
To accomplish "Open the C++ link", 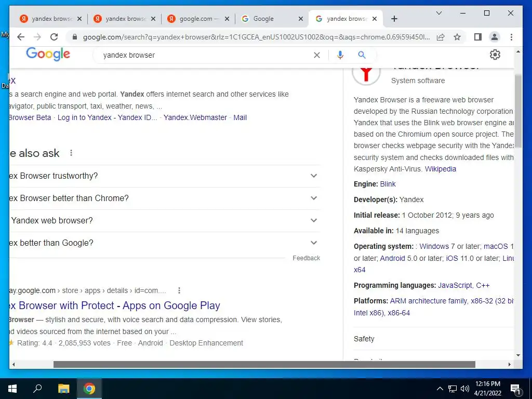I will tap(483, 285).
